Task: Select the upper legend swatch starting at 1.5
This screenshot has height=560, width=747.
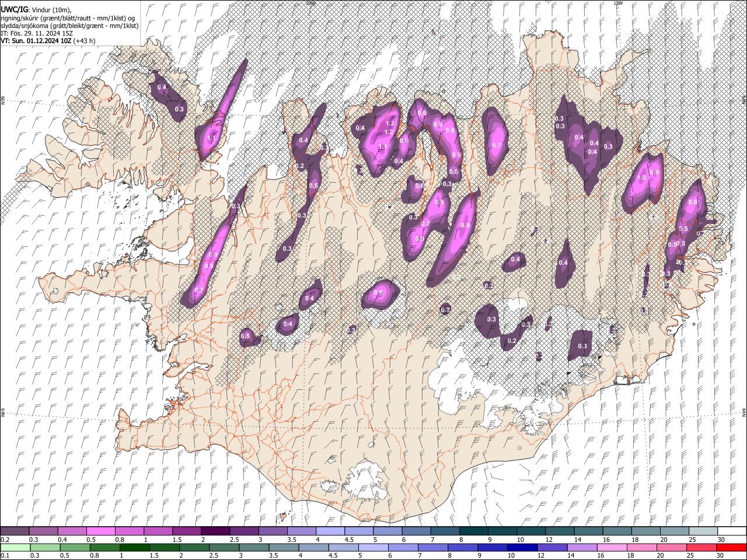Action: click(187, 531)
